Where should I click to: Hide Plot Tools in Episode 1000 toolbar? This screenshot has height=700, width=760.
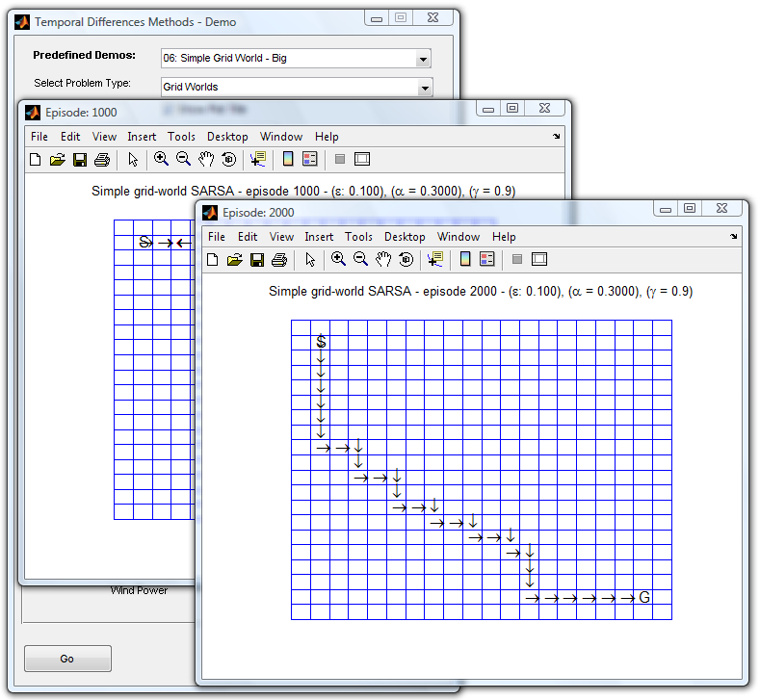tap(340, 159)
